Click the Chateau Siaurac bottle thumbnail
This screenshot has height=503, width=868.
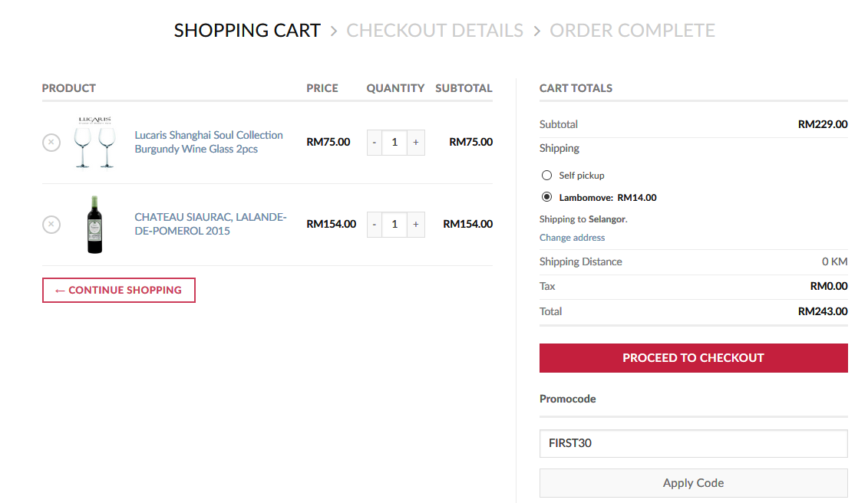(x=94, y=225)
